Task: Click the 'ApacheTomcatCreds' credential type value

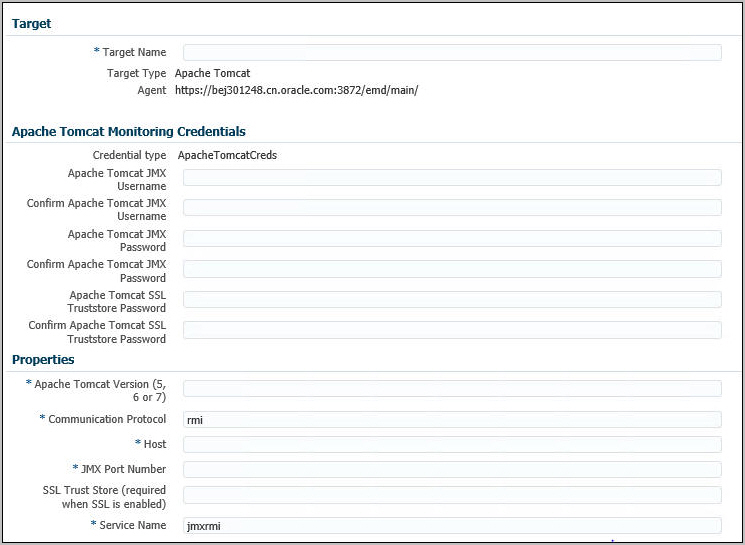Action: pos(227,155)
